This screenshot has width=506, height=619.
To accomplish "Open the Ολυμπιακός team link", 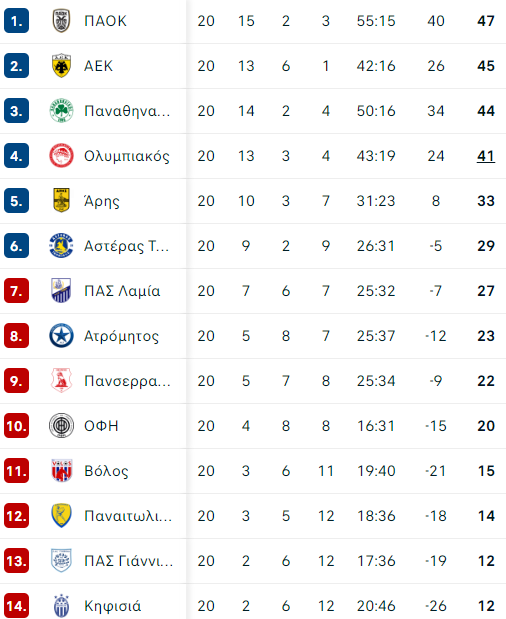I will click(127, 156).
